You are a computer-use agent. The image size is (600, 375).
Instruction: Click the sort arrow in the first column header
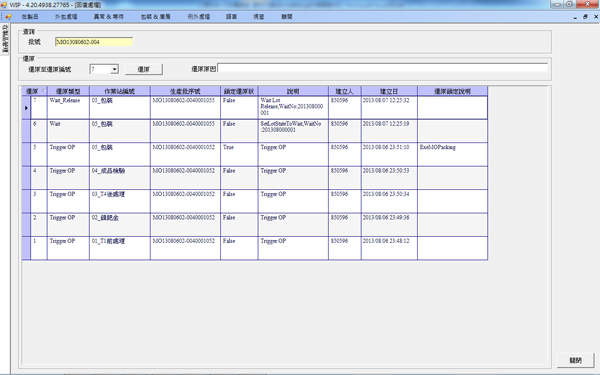pos(43,91)
